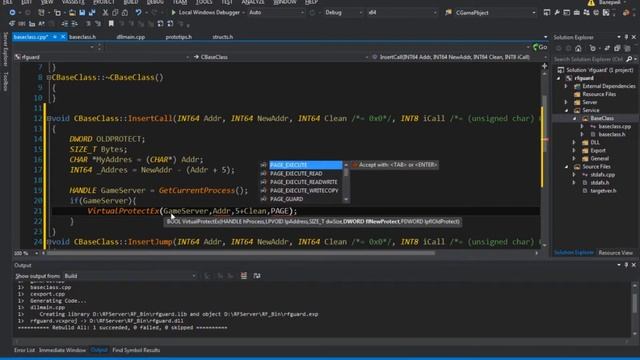The image size is (640, 360).
Task: Click the green Go button
Action: pos(540,47)
